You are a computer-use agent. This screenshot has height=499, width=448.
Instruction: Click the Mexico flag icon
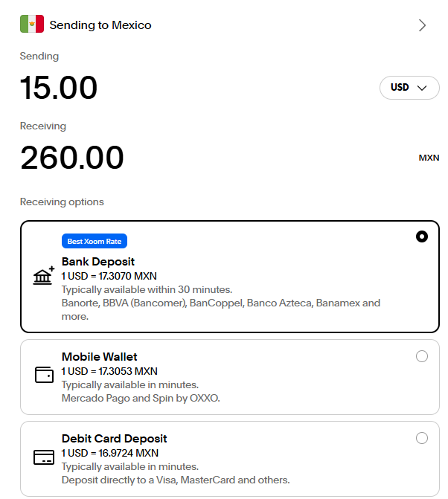(32, 25)
